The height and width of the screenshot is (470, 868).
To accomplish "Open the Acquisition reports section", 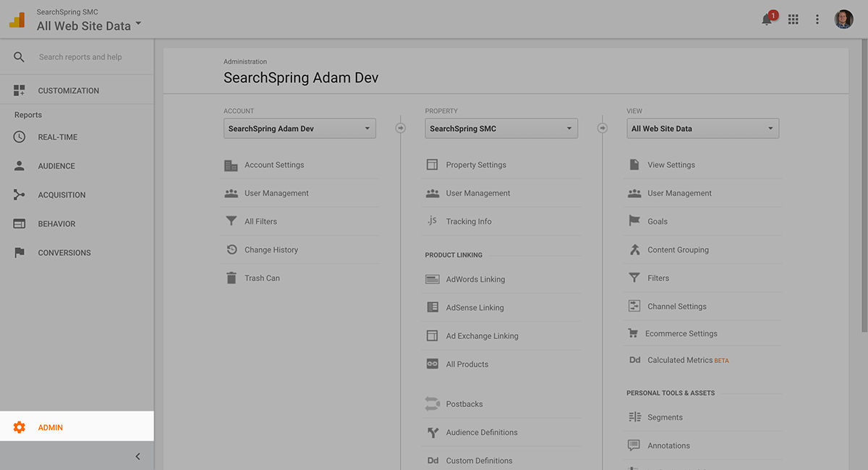I will (x=61, y=195).
